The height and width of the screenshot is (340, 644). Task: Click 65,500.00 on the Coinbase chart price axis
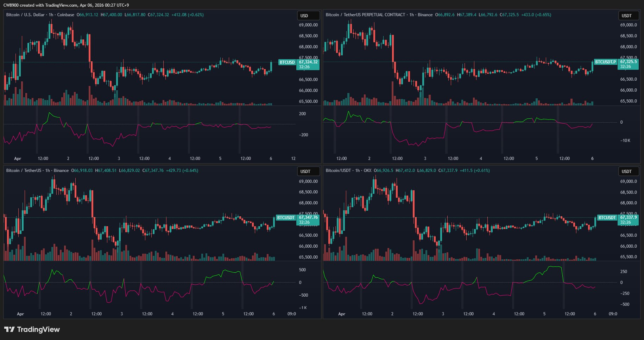(308, 101)
